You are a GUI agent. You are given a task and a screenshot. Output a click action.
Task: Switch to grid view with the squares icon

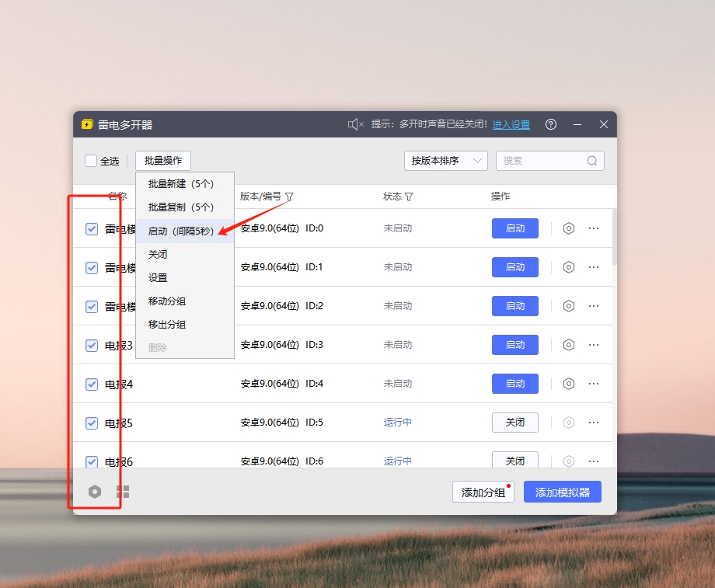coord(123,492)
